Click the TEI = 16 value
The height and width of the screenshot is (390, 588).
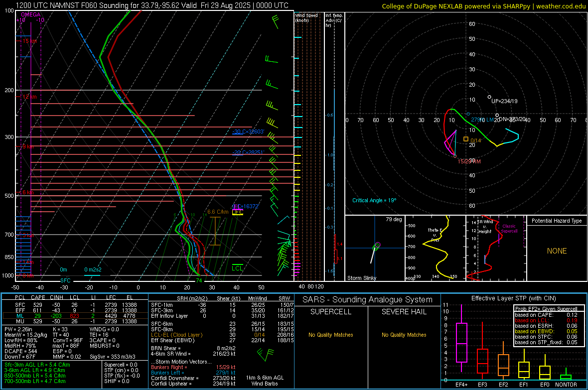[x=99, y=335]
